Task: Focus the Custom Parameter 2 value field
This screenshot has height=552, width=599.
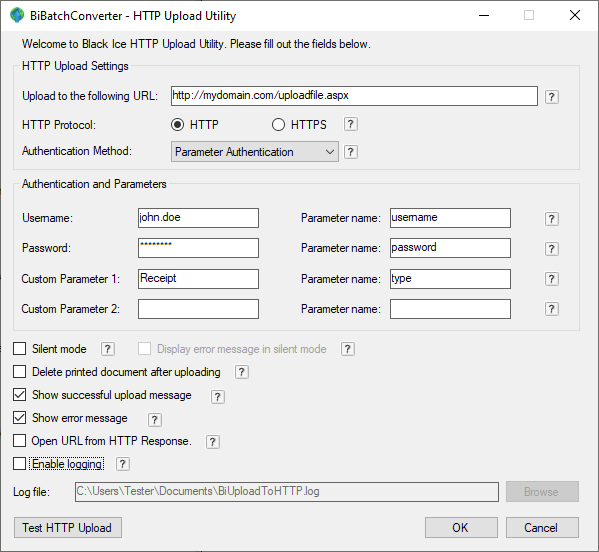Action: pyautogui.click(x=198, y=309)
